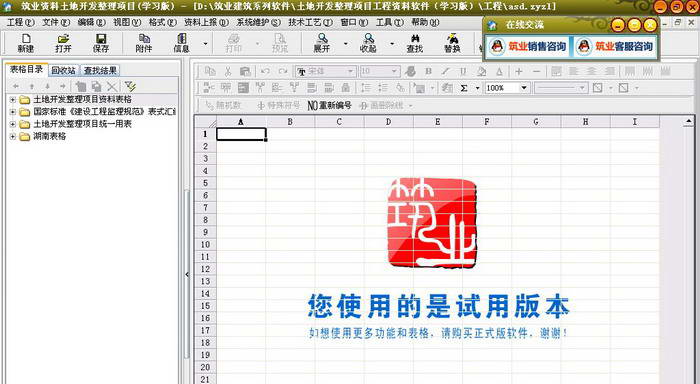Click the plus increase icon
The height and width of the screenshot is (384, 700).
[x=519, y=71]
